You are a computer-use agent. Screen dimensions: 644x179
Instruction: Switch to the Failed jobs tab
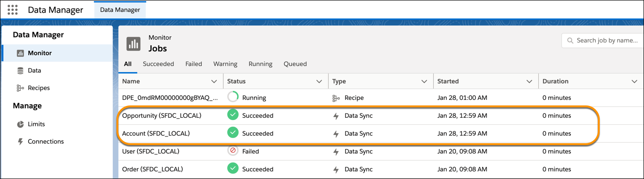(194, 64)
